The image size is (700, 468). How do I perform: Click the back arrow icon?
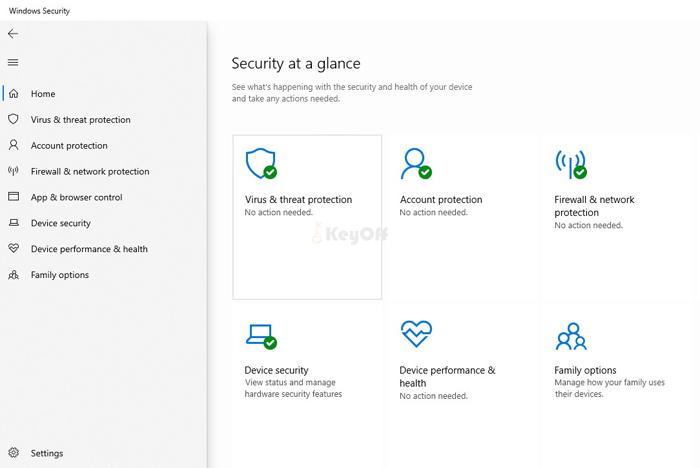tap(13, 34)
